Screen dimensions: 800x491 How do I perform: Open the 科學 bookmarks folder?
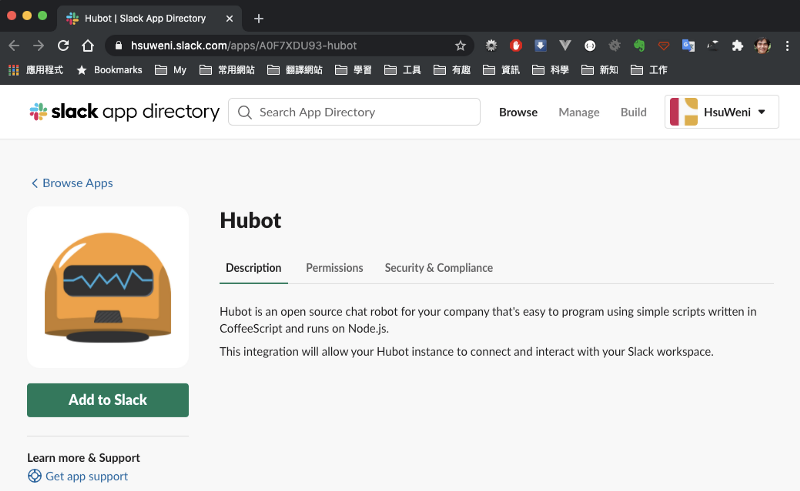coord(551,70)
